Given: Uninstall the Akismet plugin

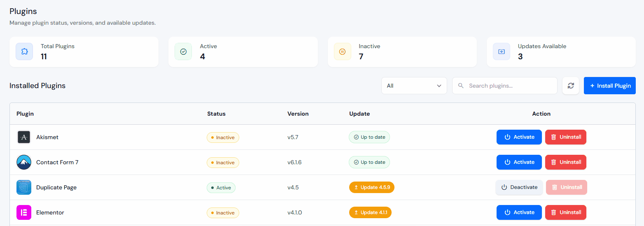Looking at the screenshot, I should 566,137.
